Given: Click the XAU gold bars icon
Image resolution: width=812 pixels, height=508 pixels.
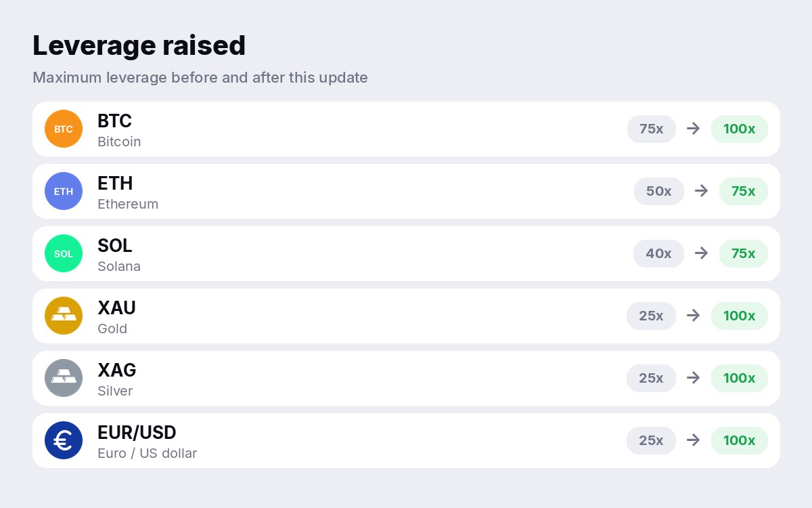Looking at the screenshot, I should pyautogui.click(x=64, y=316).
